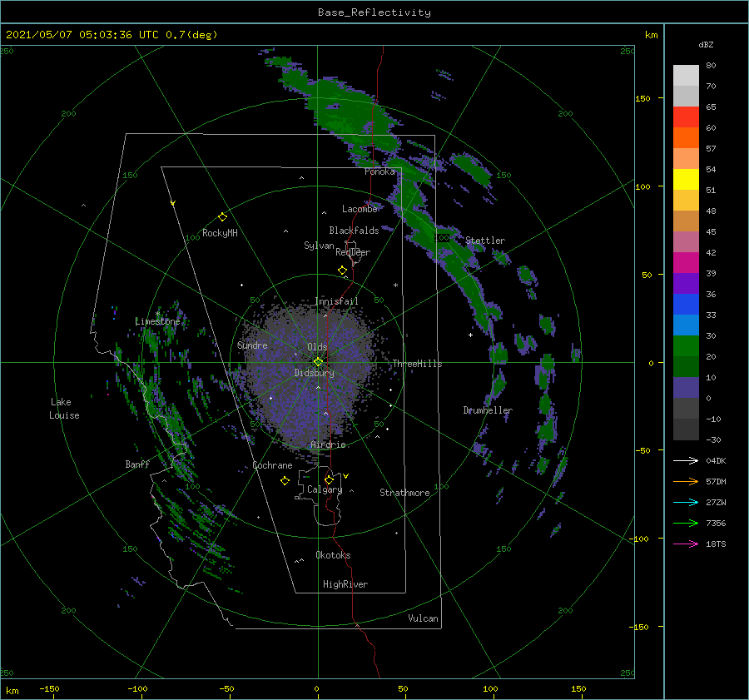Click the bright green swatch below 30 dBZ
This screenshot has width=749, height=700.
(x=686, y=346)
